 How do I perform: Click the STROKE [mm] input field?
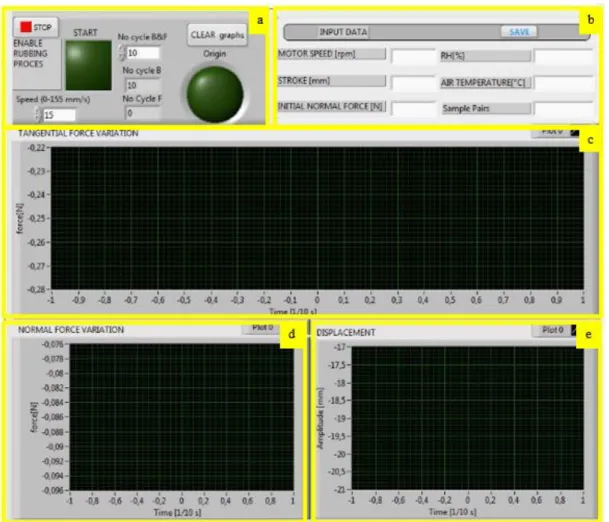413,83
